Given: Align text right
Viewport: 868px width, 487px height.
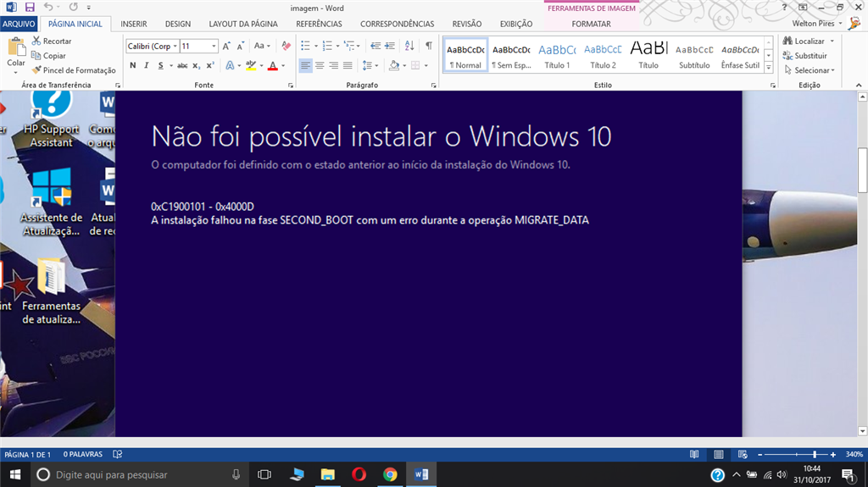Looking at the screenshot, I should click(x=333, y=65).
